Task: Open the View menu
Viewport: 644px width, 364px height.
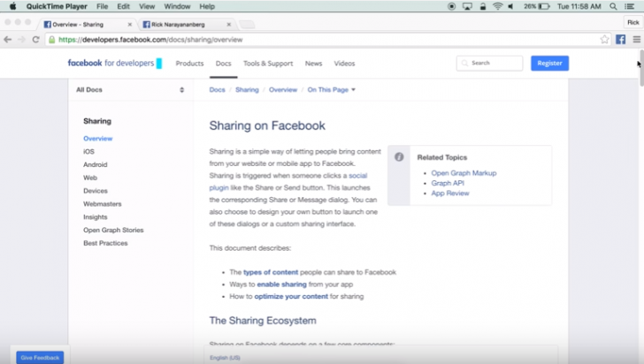Action: click(x=147, y=6)
